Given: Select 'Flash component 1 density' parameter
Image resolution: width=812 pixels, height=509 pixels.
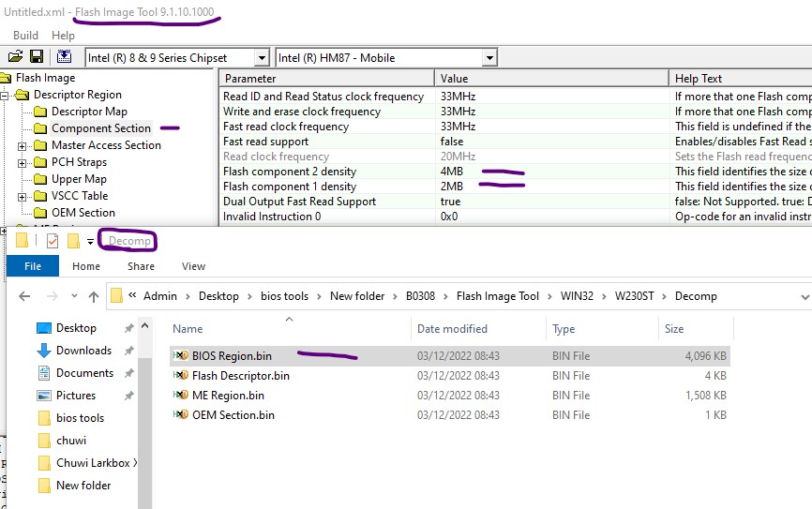Looking at the screenshot, I should [290, 187].
